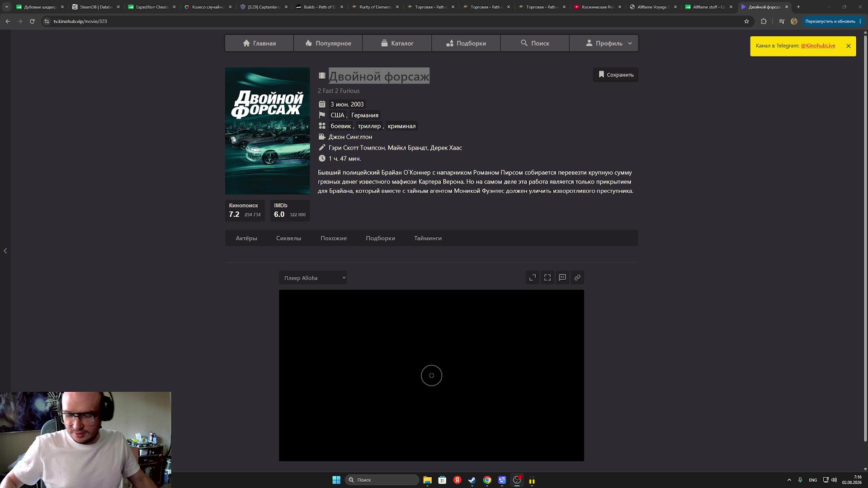Open the browser extensions puzzle icon
Image resolution: width=868 pixels, height=488 pixels.
pos(764,21)
